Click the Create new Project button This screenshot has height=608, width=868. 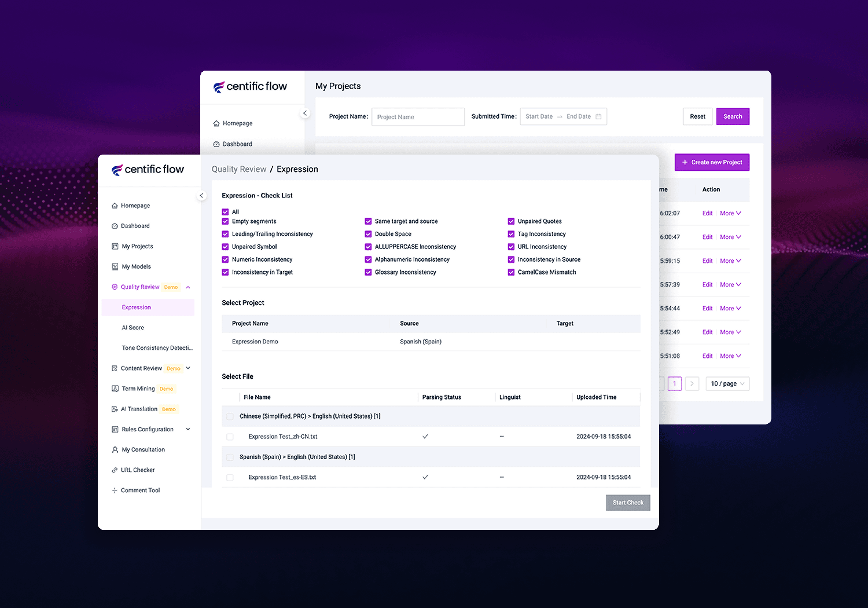click(712, 162)
